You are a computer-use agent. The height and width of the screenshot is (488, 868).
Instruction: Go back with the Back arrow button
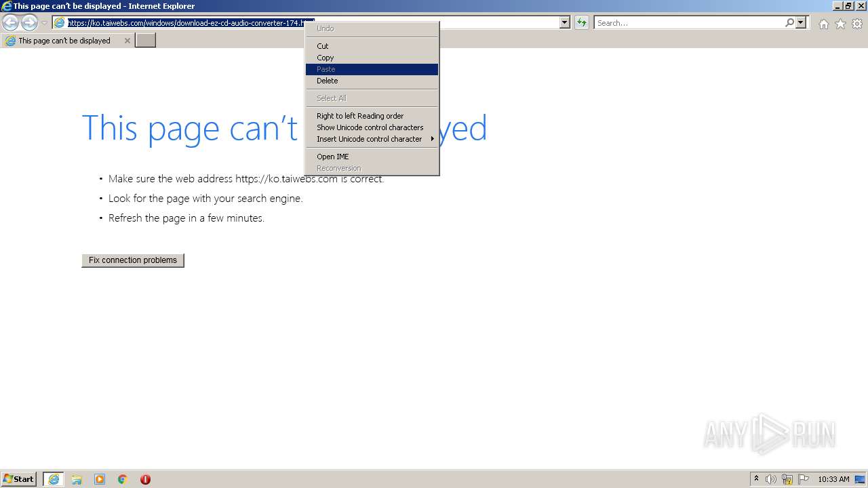[10, 23]
